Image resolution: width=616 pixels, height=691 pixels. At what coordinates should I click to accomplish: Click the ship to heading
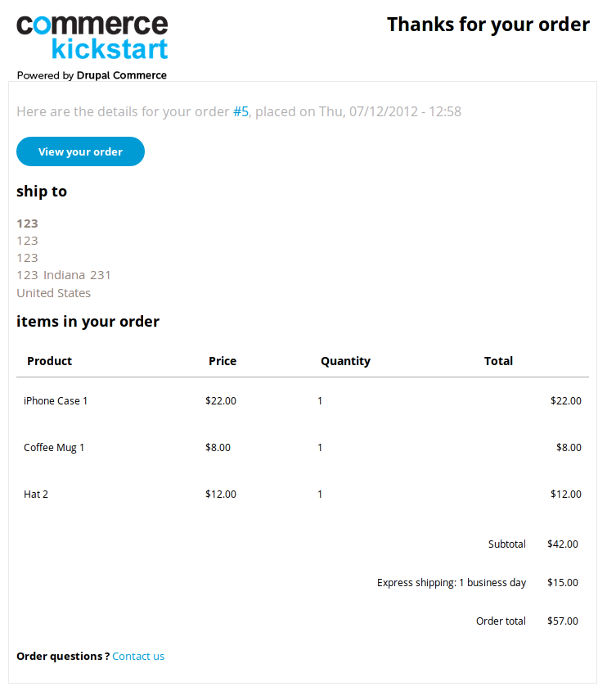[x=42, y=192]
